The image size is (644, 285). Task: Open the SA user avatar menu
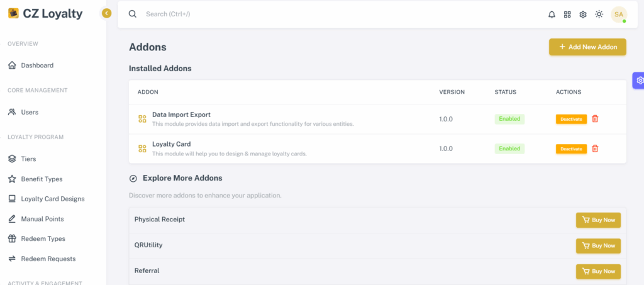619,14
